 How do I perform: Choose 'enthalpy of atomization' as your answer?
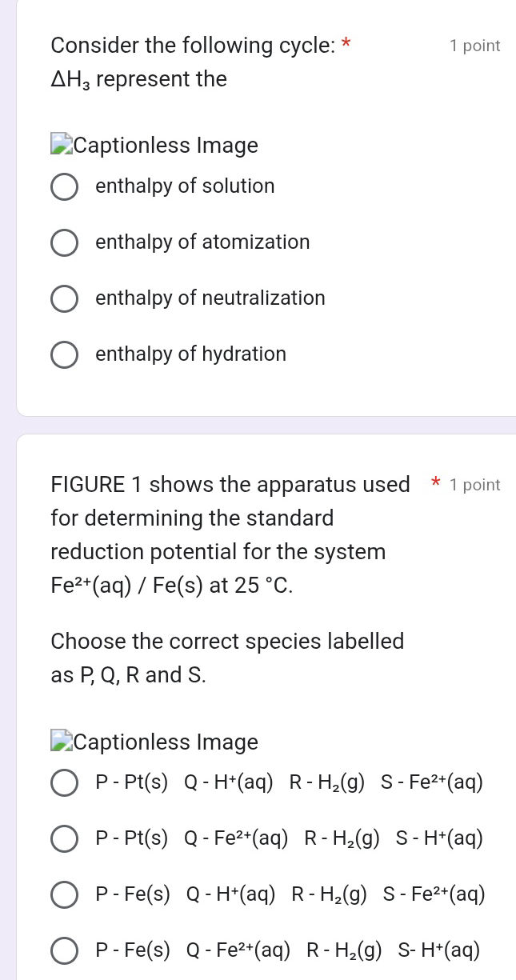coord(64,242)
